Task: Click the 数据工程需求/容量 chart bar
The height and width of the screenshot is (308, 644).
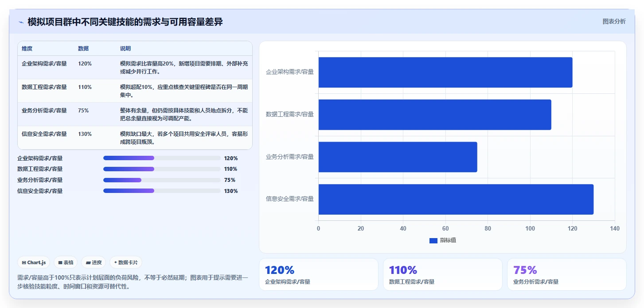Action: 435,115
